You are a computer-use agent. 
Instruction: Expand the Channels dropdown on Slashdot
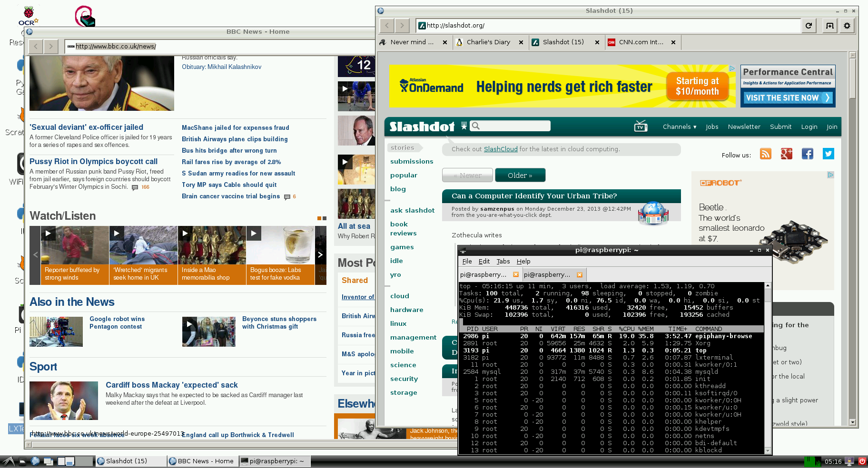[679, 127]
